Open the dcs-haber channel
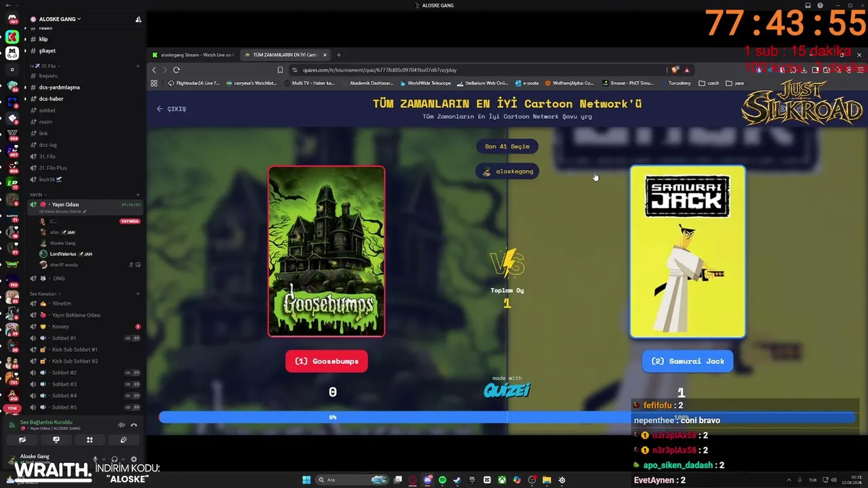 coord(84,99)
